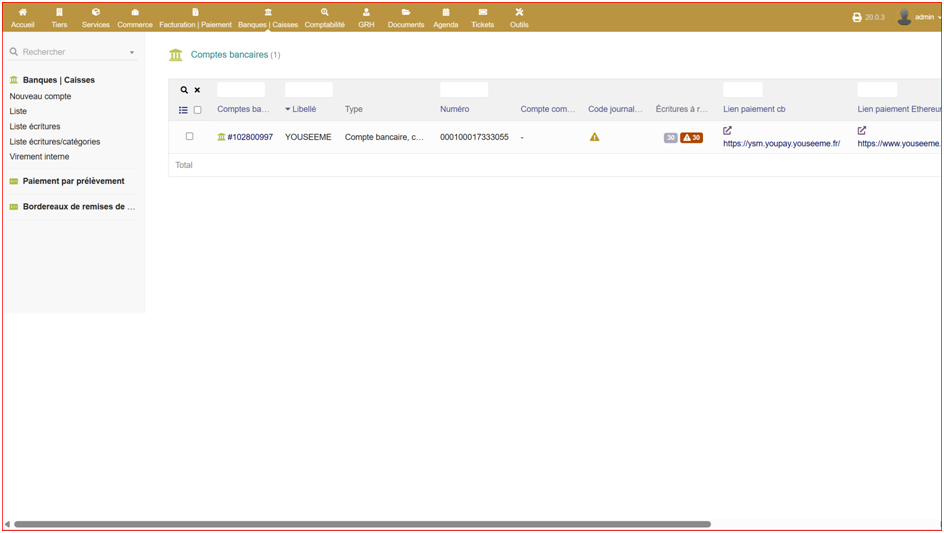Expand the Rechercher search dropdown arrow
The image size is (944, 533).
[x=132, y=53]
